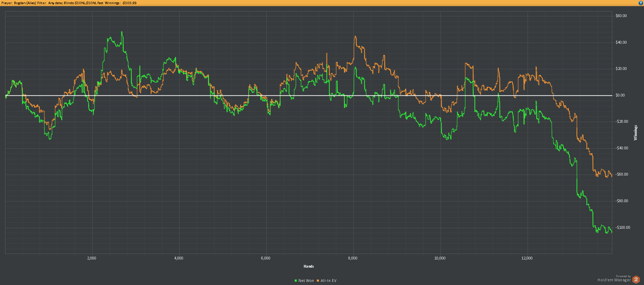Click the Powered by caption text
The width and height of the screenshot is (644, 285).
point(624,276)
